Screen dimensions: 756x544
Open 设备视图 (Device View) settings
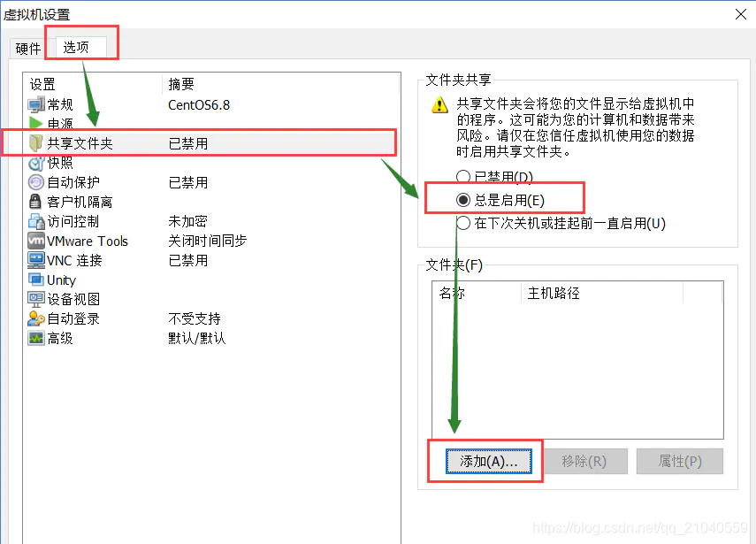tap(65, 299)
